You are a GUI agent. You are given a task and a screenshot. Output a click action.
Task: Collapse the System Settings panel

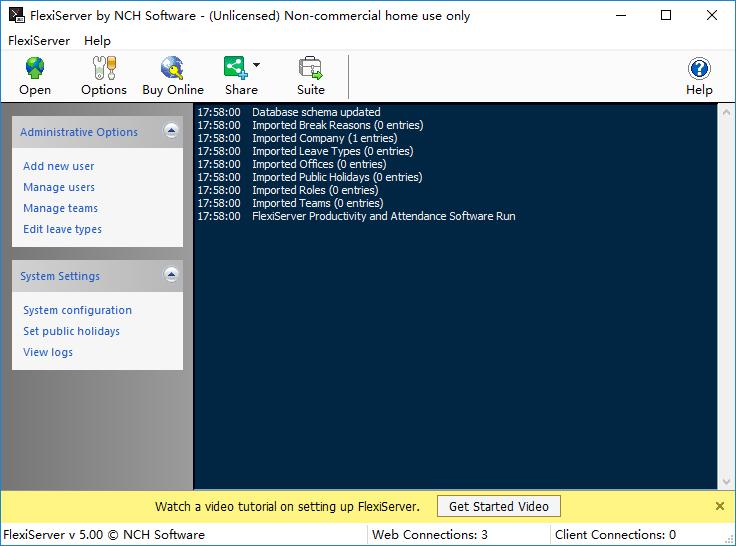[171, 275]
